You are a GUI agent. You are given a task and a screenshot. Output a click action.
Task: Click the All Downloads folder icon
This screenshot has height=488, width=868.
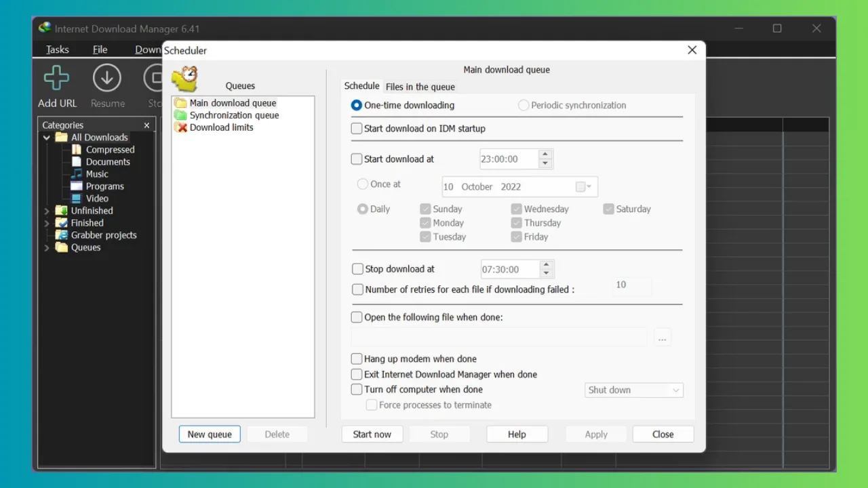pos(62,138)
